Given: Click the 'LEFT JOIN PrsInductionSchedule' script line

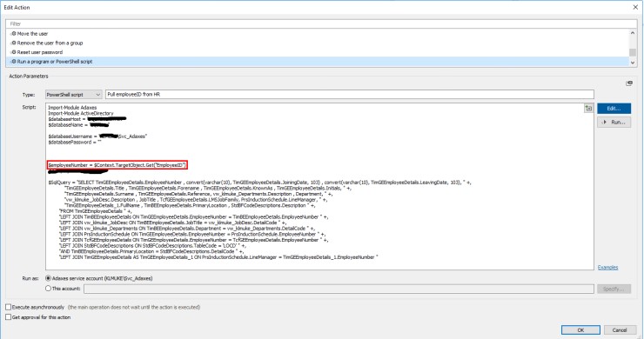Looking at the screenshot, I should click(192, 234).
